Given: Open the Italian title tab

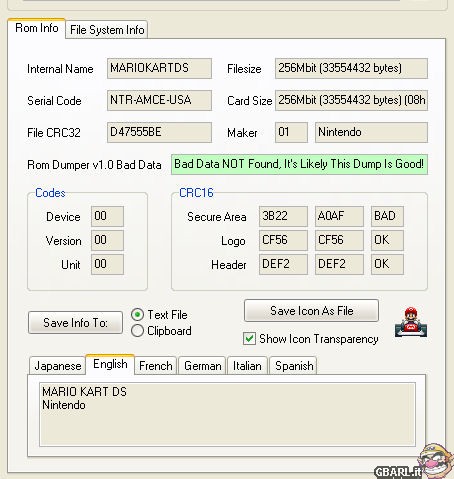Looking at the screenshot, I should tap(247, 366).
